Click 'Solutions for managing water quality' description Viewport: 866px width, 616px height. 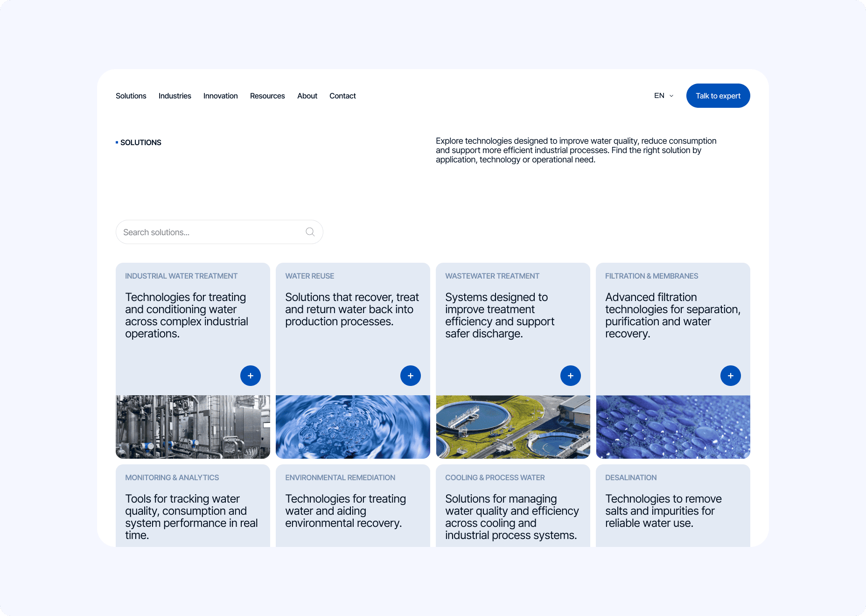click(512, 517)
